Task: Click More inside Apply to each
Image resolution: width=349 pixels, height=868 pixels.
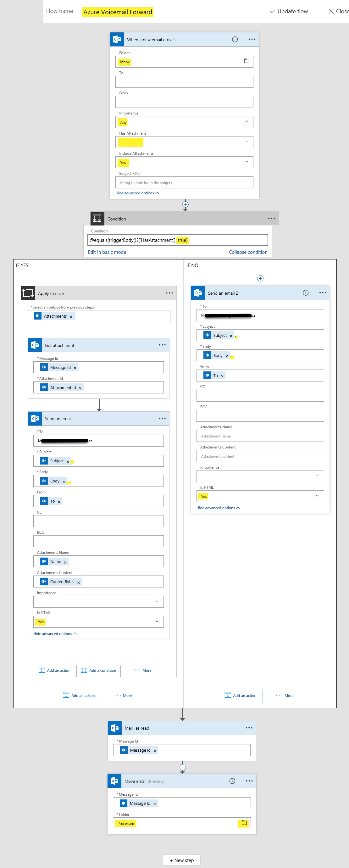Action: click(142, 670)
